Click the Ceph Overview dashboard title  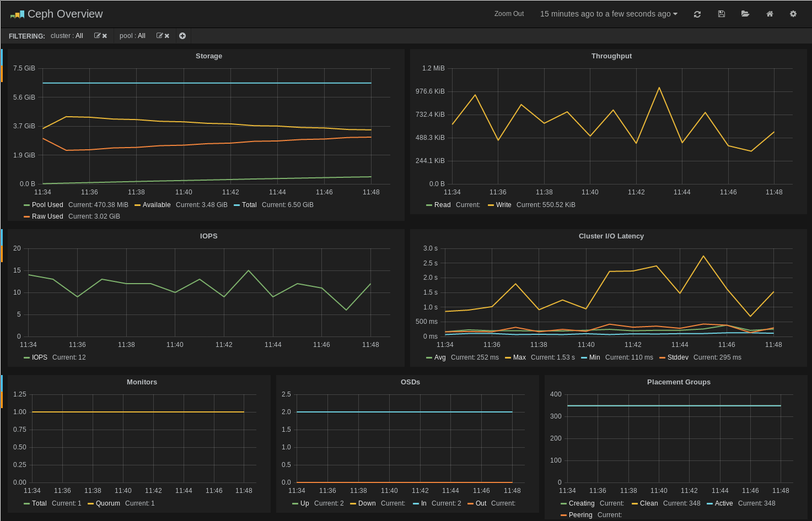(65, 14)
